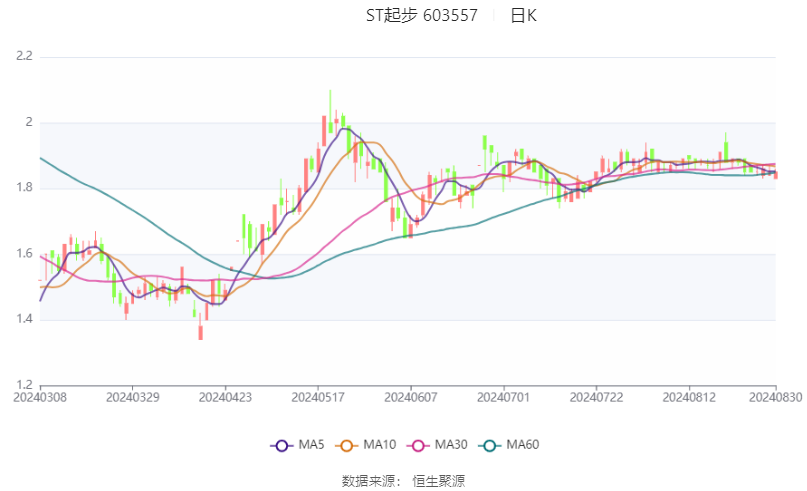
Task: Click the orange MA10 legend circle marker
Action: (348, 445)
